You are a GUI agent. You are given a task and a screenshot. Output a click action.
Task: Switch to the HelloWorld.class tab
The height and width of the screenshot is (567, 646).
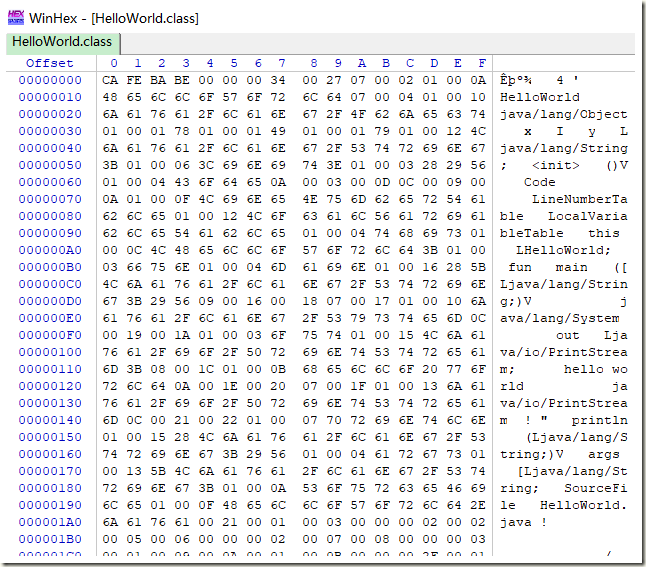(x=62, y=42)
